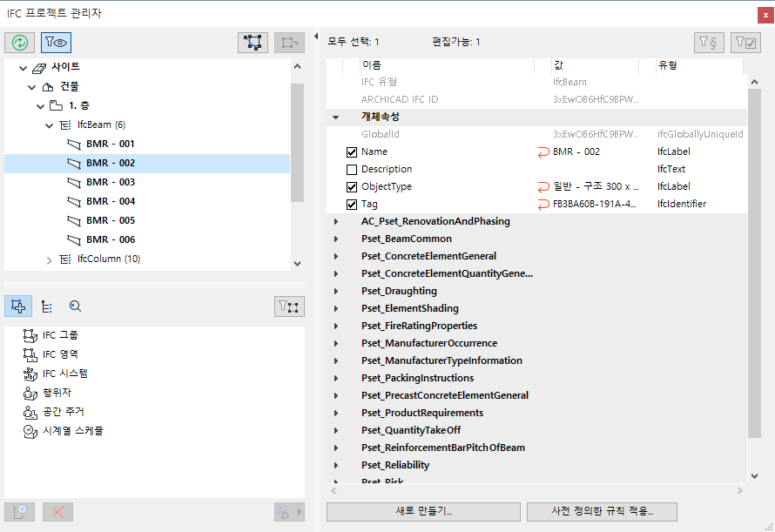The height and width of the screenshot is (532, 775).
Task: Check the Description property checkbox
Action: [x=352, y=170]
